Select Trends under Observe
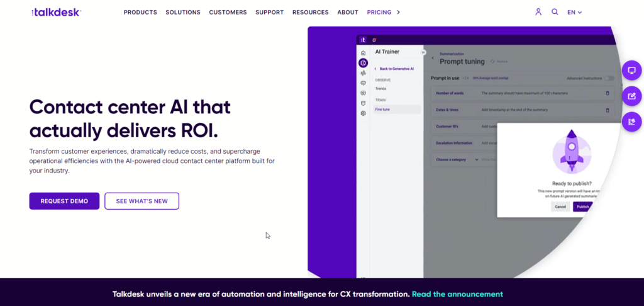Viewport: 644px width, 306px height. click(380, 89)
